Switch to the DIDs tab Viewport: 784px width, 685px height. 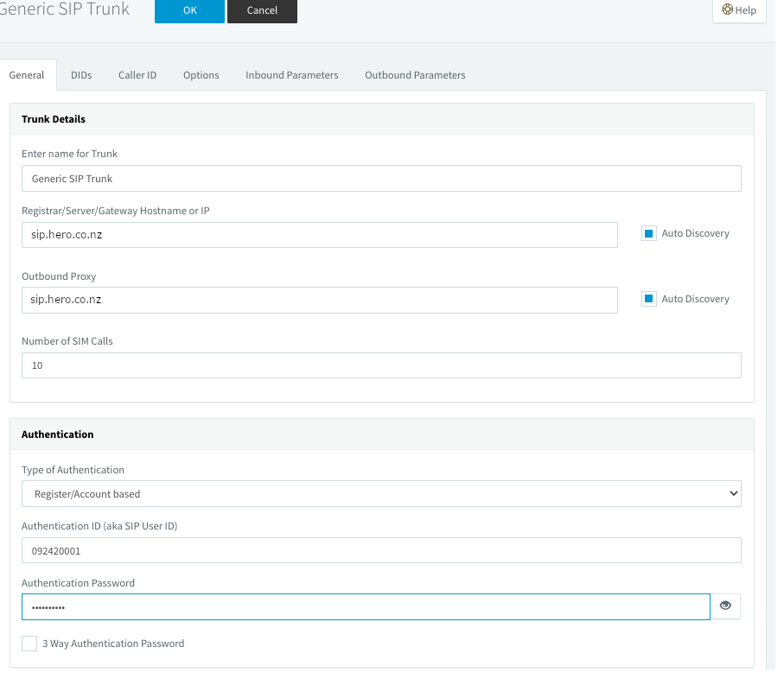[x=81, y=75]
